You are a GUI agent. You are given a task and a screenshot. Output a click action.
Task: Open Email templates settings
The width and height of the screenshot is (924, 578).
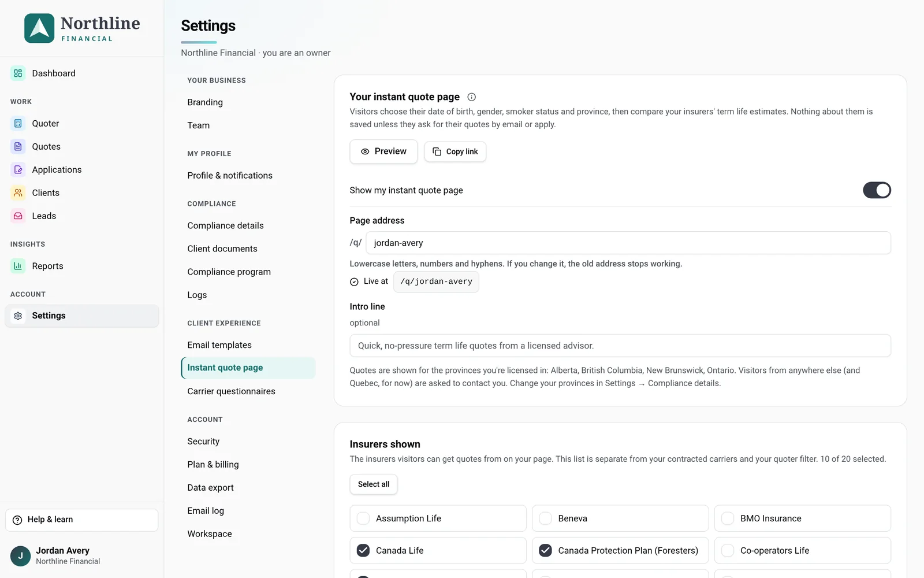pyautogui.click(x=248, y=345)
